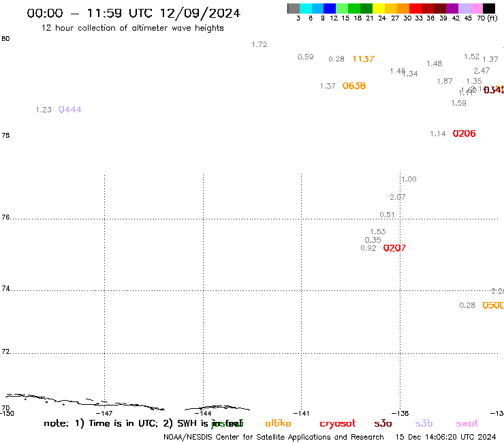Image resolution: width=504 pixels, height=443 pixels.
Task: Select the 2.07 wave height value
Action: [x=398, y=197]
